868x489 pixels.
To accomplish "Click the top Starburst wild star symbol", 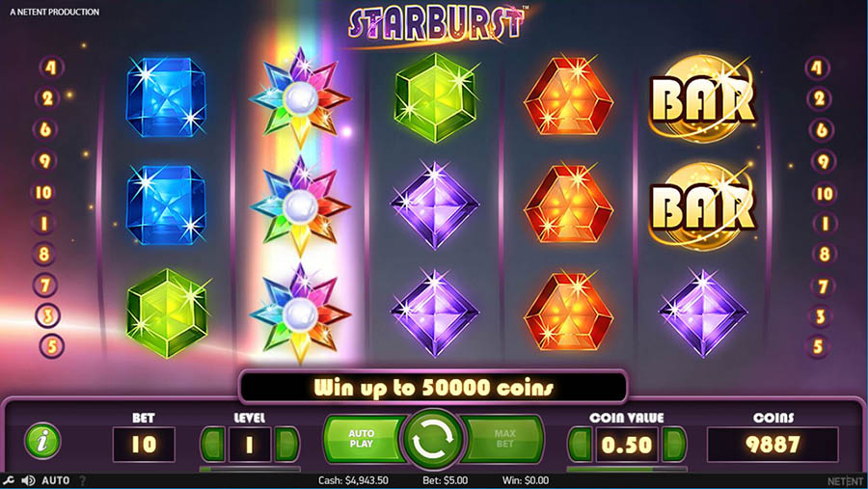I will click(x=300, y=98).
